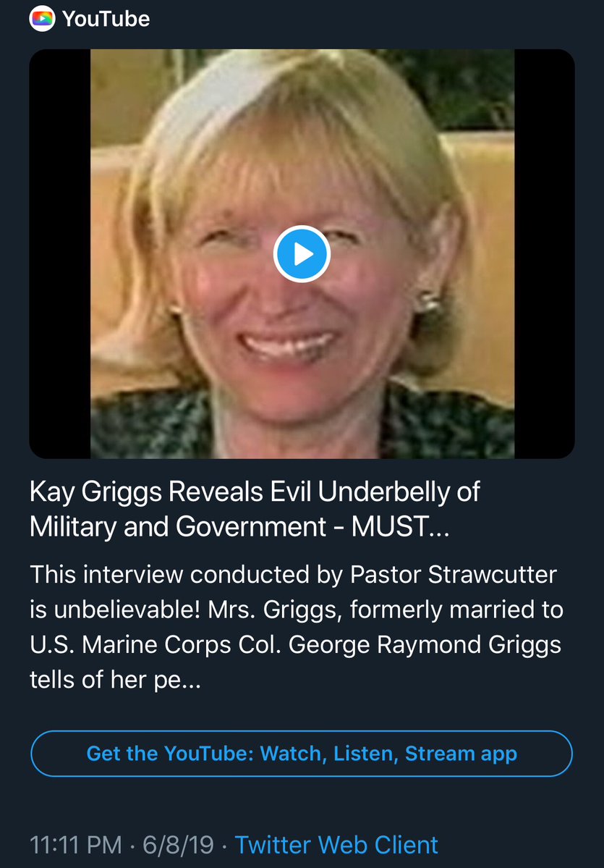Click the "Pastor Strawcutter" text in description
The width and height of the screenshot is (604, 868).
(454, 575)
